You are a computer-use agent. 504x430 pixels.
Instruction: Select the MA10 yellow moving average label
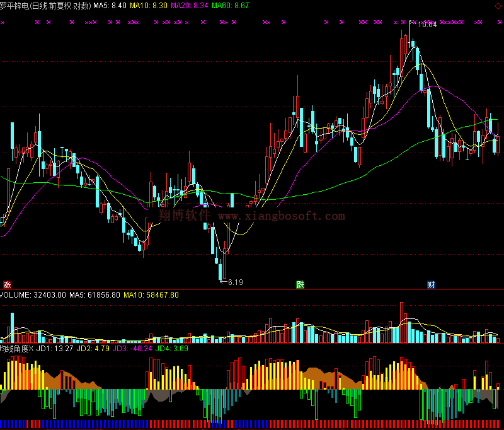[x=149, y=6]
